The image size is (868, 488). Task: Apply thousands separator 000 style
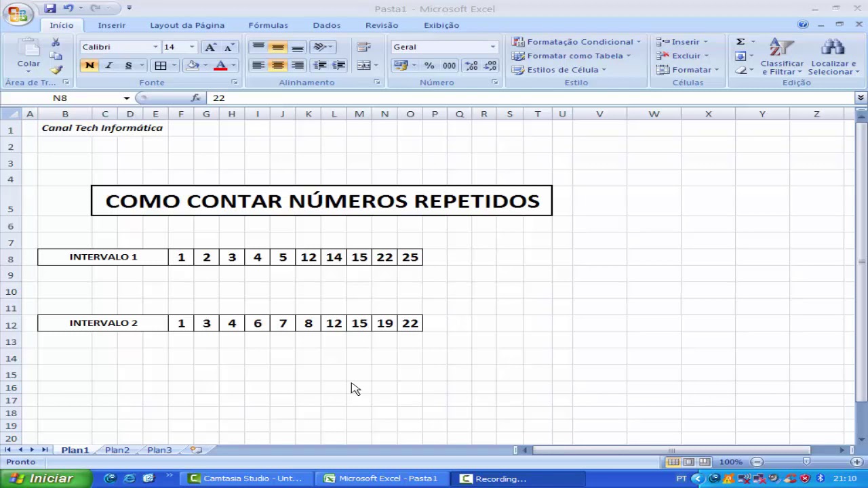coord(449,66)
